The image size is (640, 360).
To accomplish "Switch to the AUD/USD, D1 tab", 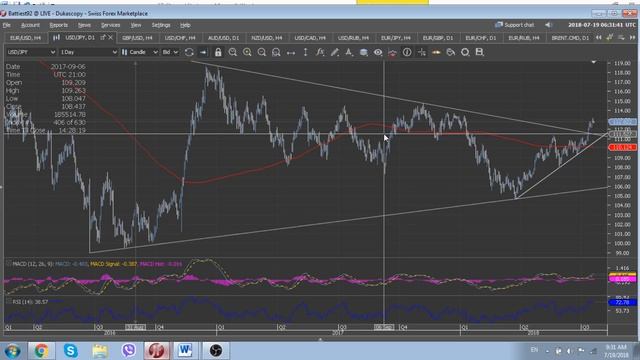I will click(x=223, y=38).
